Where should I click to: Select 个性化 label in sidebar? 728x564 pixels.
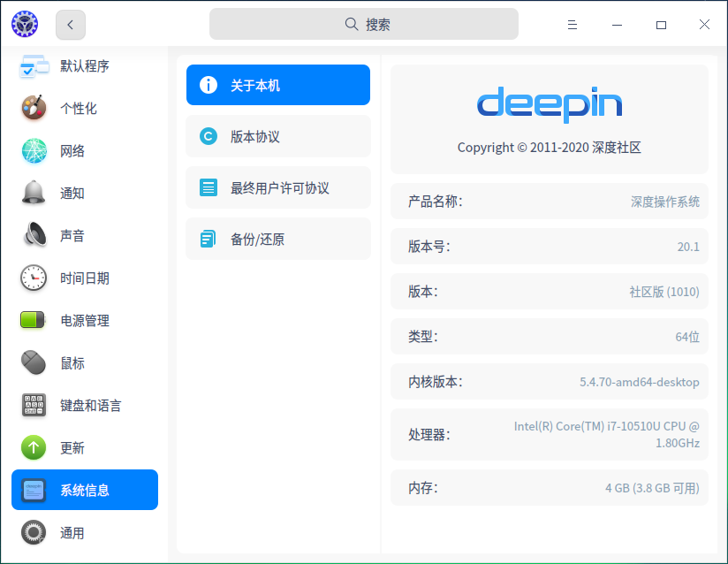pos(79,108)
